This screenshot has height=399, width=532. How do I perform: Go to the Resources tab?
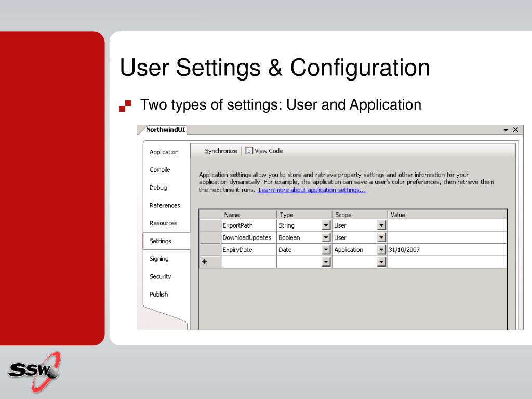click(x=163, y=223)
